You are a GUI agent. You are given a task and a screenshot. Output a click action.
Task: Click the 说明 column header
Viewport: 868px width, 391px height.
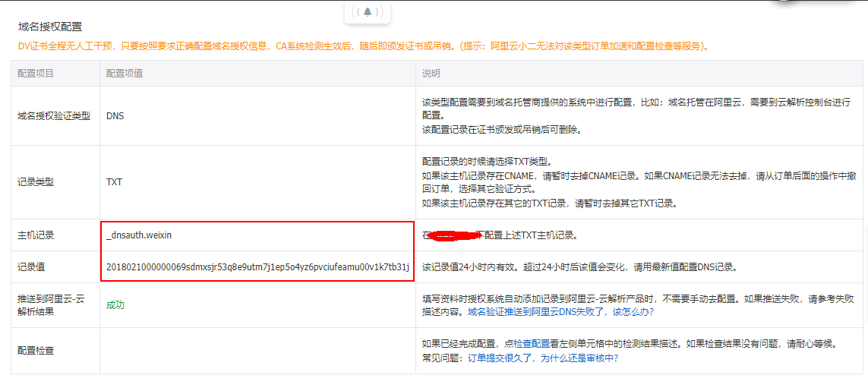431,74
